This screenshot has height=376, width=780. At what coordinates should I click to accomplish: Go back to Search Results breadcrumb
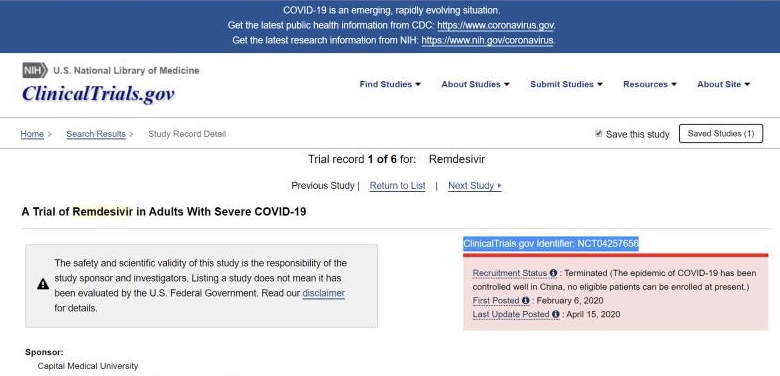tap(96, 134)
